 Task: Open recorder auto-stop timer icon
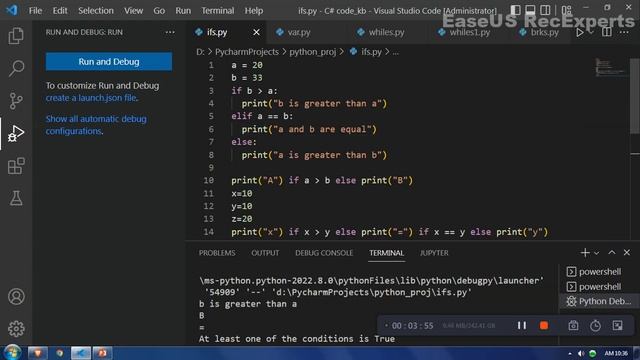point(596,325)
